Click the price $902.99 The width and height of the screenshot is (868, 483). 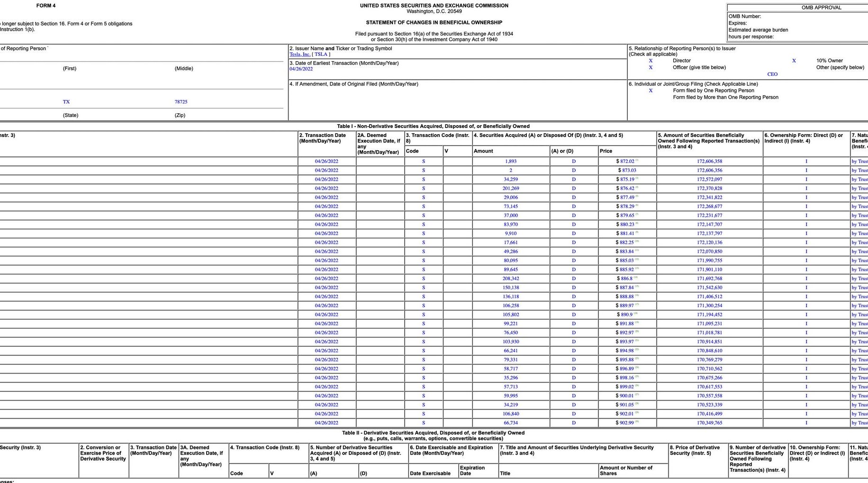[625, 423]
